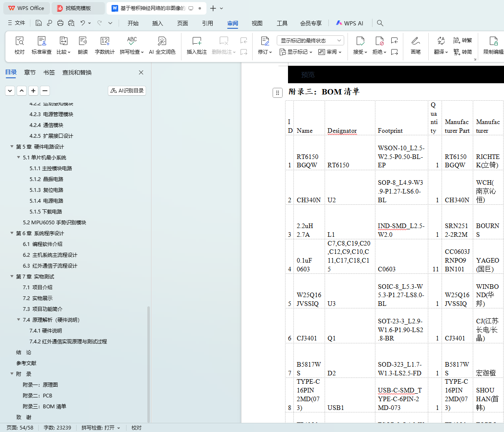This screenshot has height=432, width=504.
Task: Click the undo arrow icon
Action: [83, 23]
